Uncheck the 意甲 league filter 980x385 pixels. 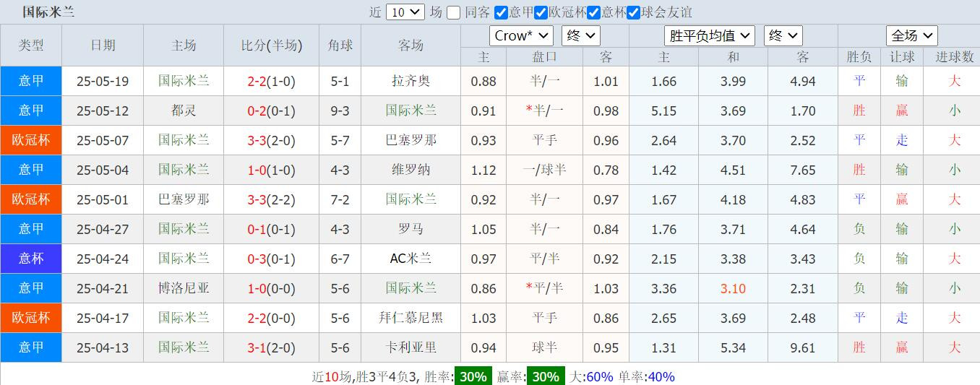coord(501,12)
